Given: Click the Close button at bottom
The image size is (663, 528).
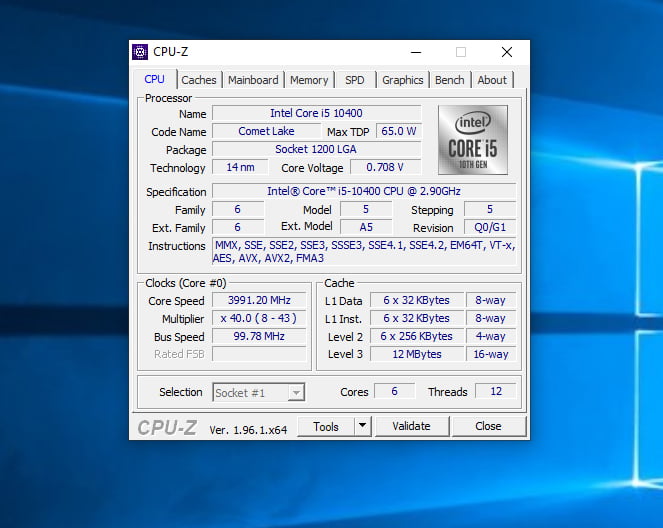Looking at the screenshot, I should point(488,426).
